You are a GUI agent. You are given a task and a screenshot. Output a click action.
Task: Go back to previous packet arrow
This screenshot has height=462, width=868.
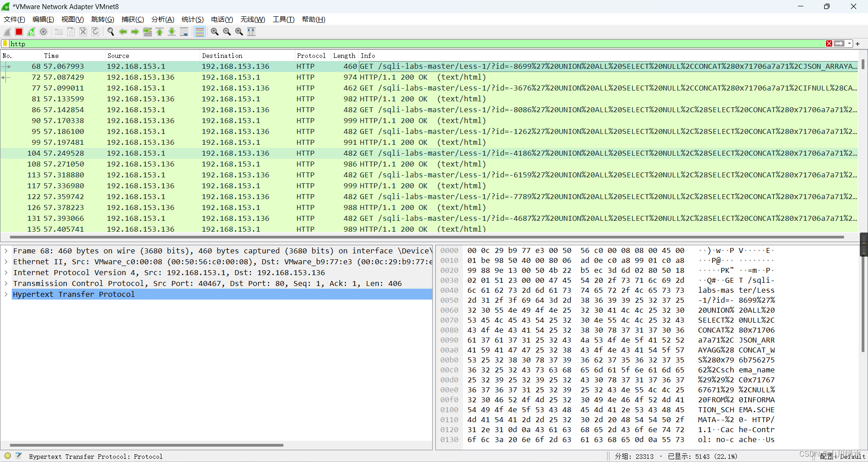click(123, 32)
